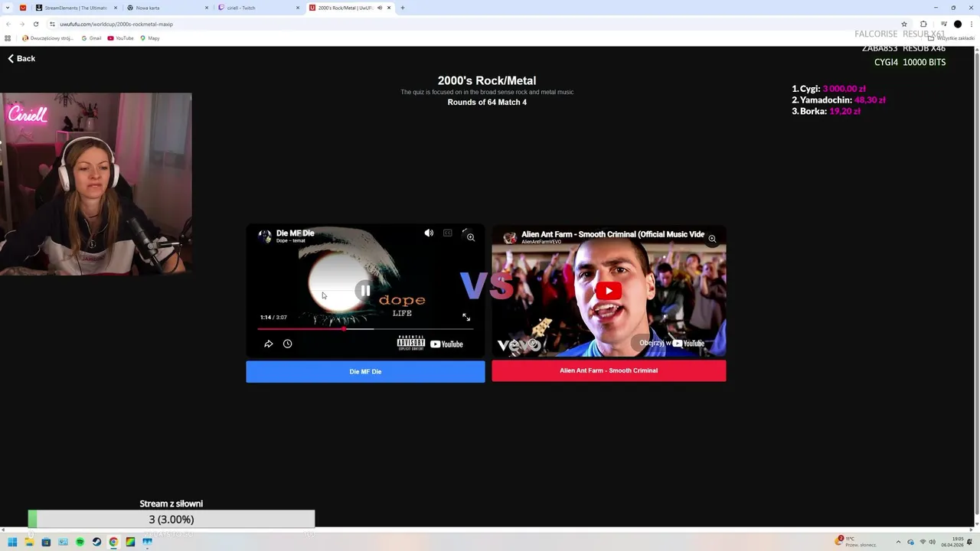The height and width of the screenshot is (551, 980).
Task: Go back using the Back arrow link
Action: pos(21,58)
